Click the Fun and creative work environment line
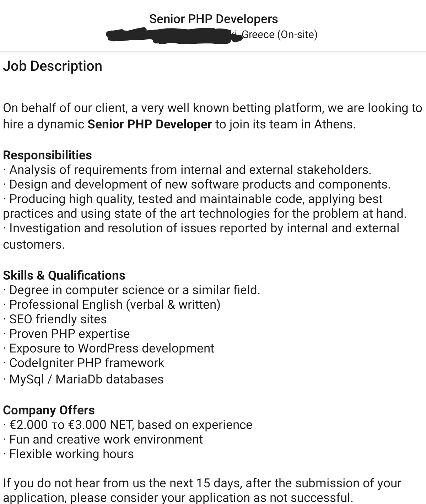The height and width of the screenshot is (504, 426). pos(103,439)
